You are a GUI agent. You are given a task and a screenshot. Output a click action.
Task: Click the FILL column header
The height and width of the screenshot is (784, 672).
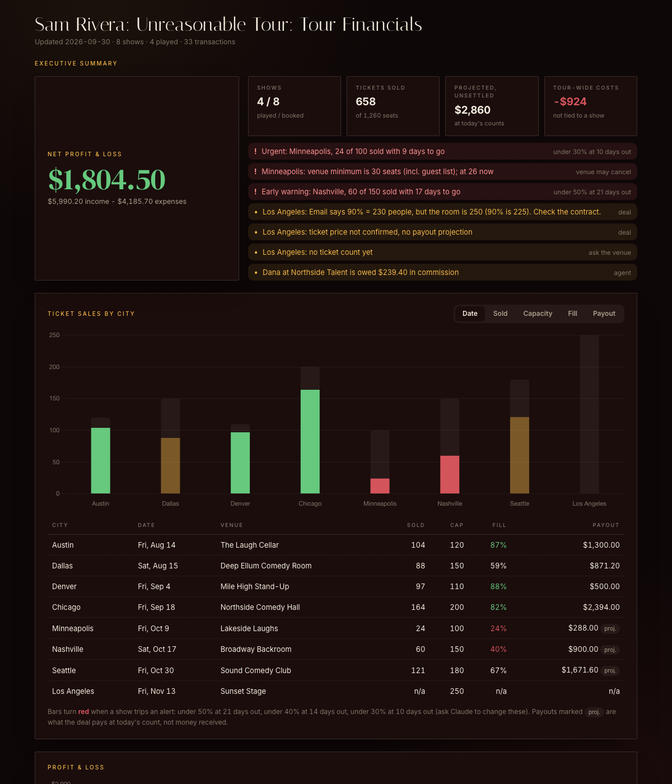[500, 525]
